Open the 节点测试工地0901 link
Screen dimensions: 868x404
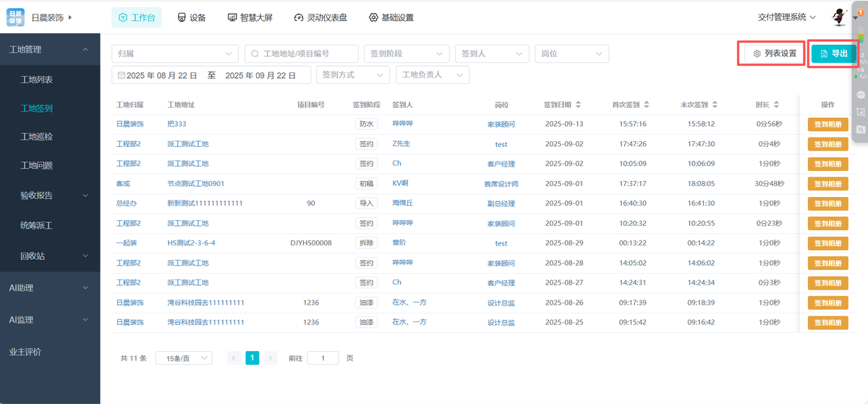[196, 183]
